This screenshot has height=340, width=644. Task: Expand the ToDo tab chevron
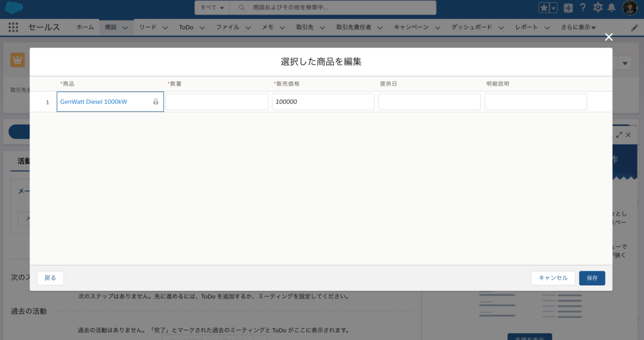click(x=202, y=28)
